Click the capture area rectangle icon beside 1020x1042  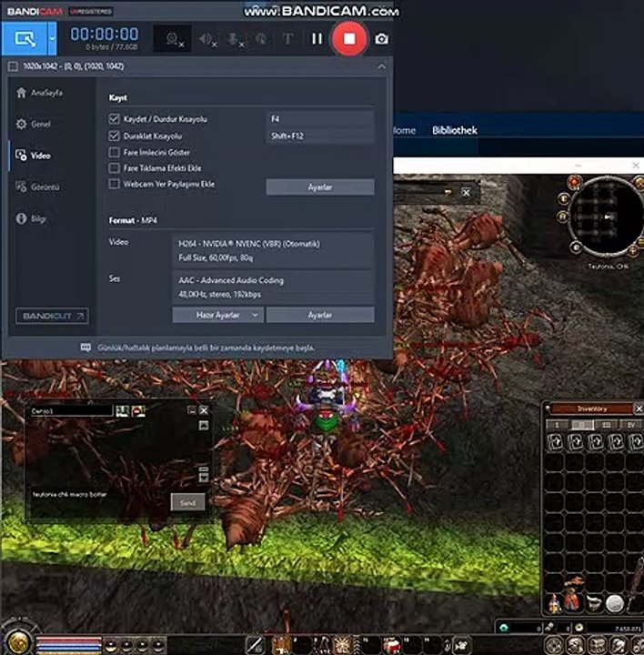point(13,66)
